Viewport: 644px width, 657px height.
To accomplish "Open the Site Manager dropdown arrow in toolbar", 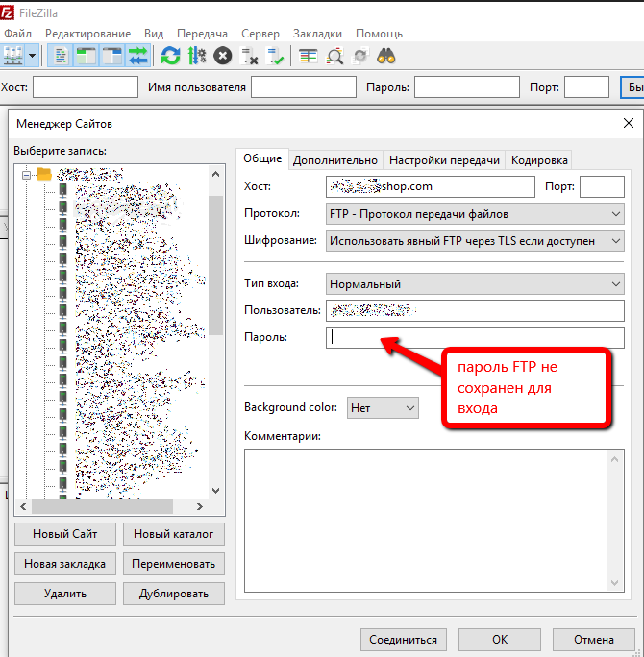I will [x=33, y=56].
